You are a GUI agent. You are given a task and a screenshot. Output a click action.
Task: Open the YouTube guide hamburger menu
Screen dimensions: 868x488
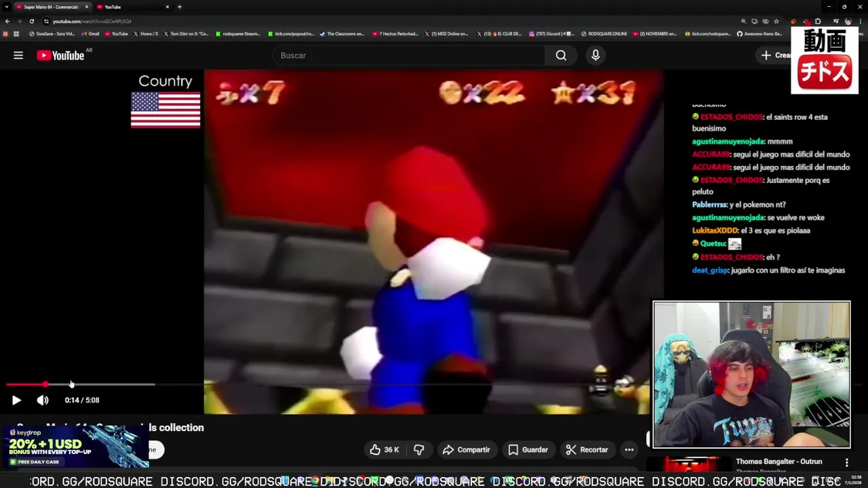click(x=18, y=56)
